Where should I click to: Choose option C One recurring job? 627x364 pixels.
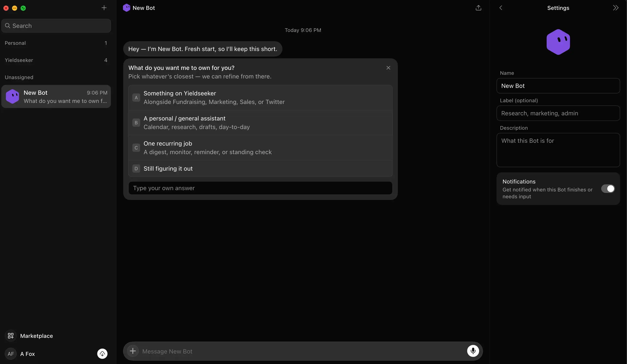pyautogui.click(x=260, y=148)
